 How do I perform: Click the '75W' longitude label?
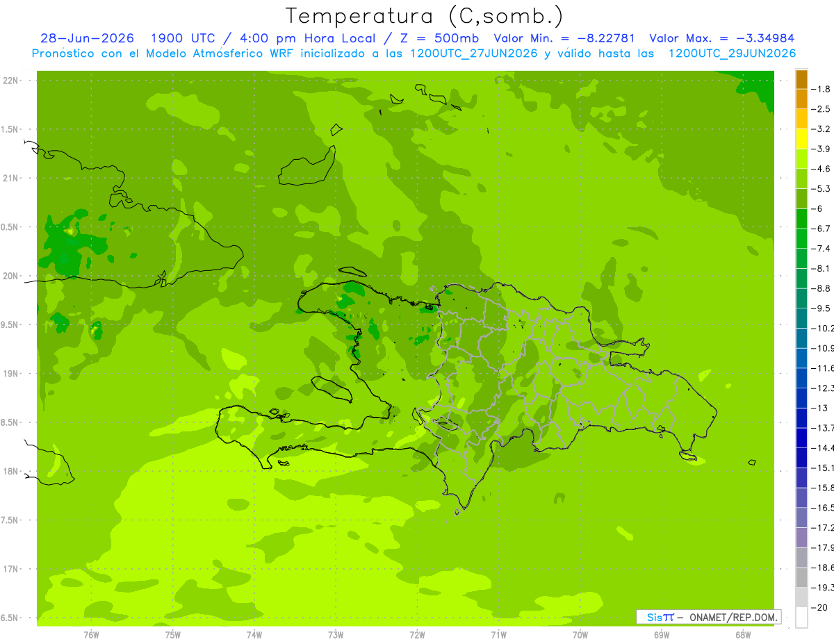(173, 635)
